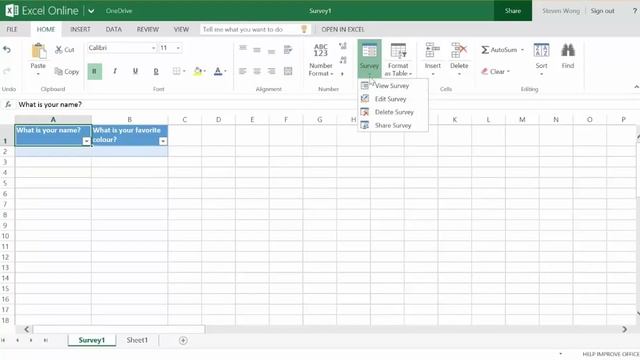Screen dimensions: 640x360
Task: Align text to bottom
Action: 271,50
